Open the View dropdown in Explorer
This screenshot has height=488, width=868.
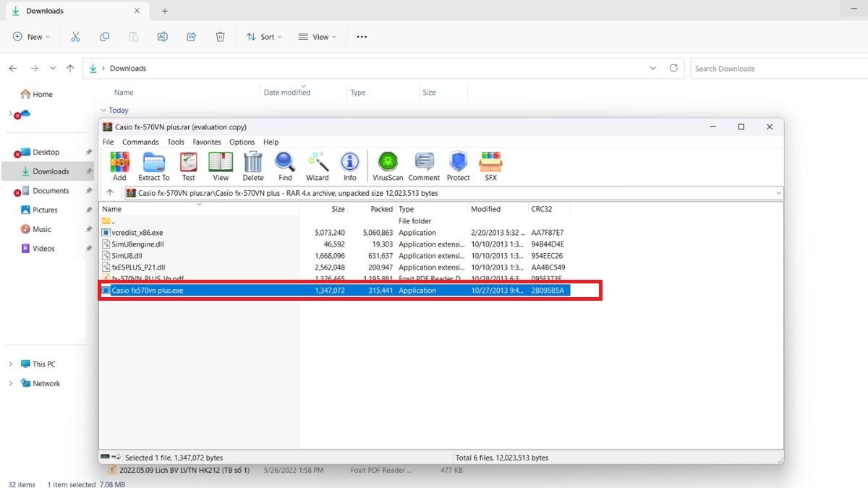318,37
